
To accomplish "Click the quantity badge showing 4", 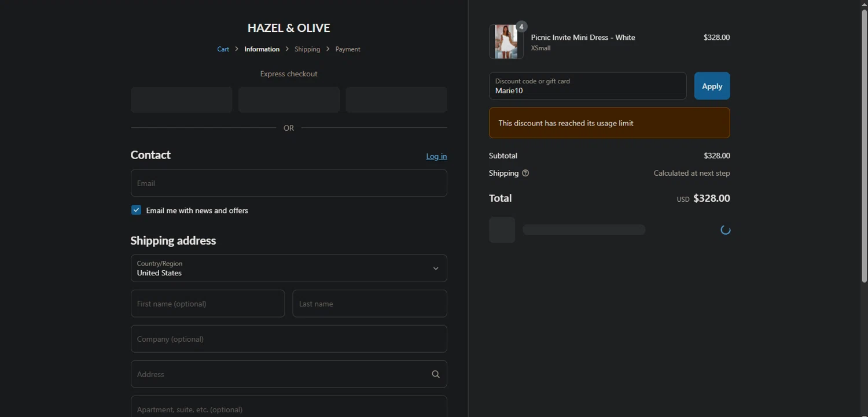I will [x=521, y=27].
